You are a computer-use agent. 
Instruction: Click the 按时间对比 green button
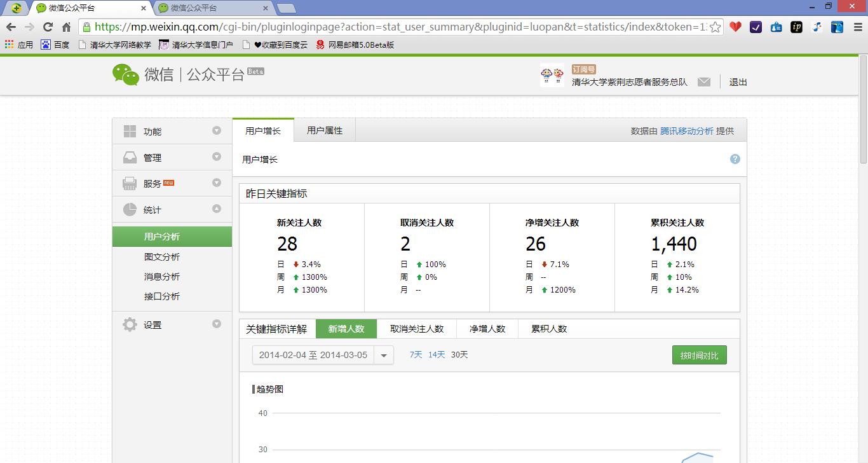(699, 355)
